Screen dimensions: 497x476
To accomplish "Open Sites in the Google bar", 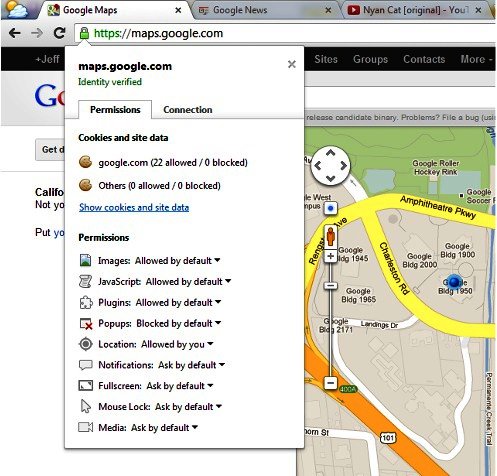I will pos(326,59).
